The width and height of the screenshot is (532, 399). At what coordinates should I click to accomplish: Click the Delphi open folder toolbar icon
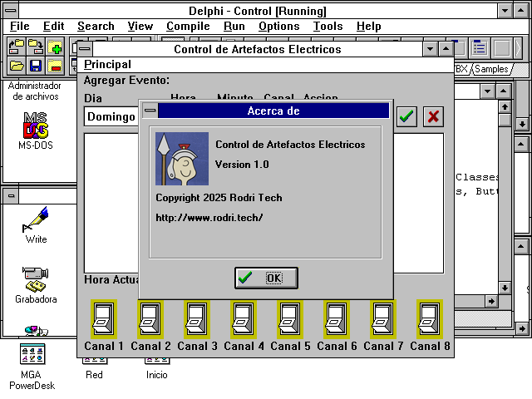[x=17, y=65]
